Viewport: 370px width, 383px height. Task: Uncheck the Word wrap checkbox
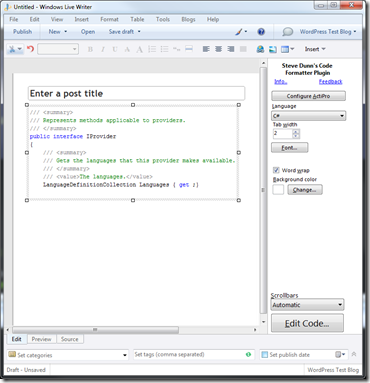276,170
